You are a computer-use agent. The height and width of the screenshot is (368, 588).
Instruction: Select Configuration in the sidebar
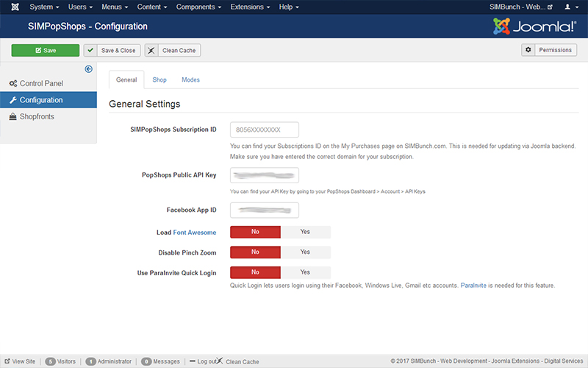coord(49,100)
